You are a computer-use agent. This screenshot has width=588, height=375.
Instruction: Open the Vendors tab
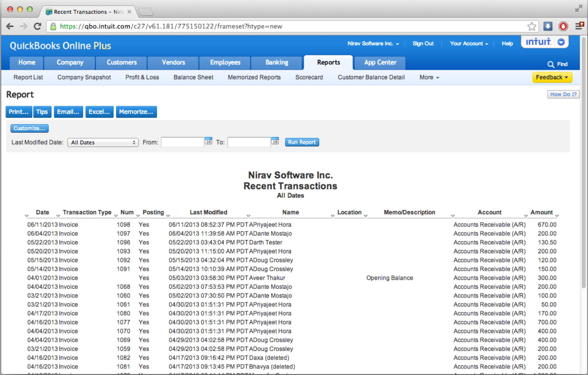pyautogui.click(x=173, y=63)
